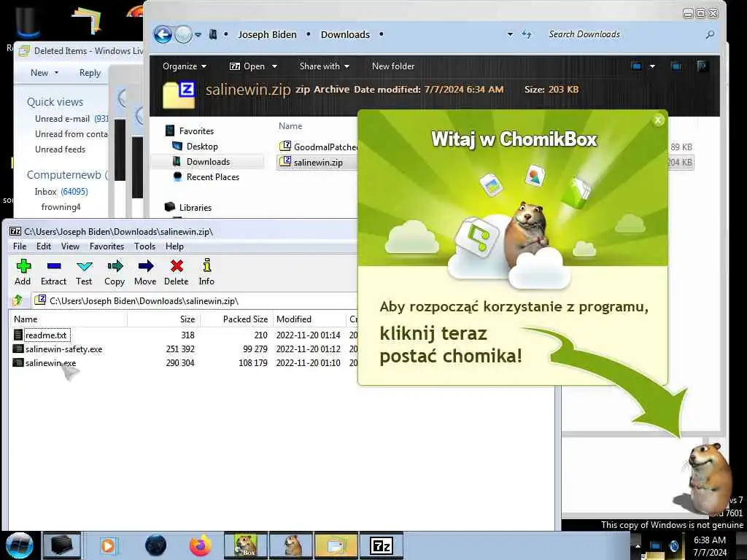Click Reply in Windows Live Mail
The height and width of the screenshot is (560, 747).
click(90, 72)
